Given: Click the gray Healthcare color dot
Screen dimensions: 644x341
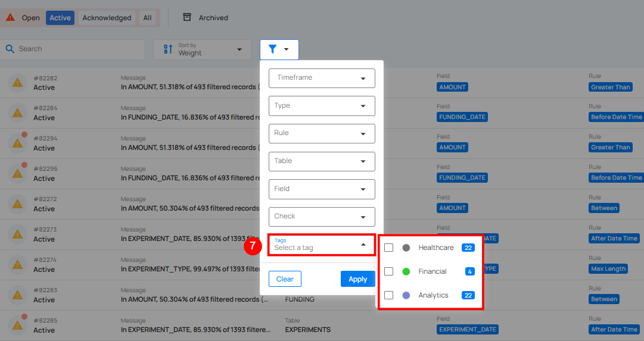Looking at the screenshot, I should [406, 248].
